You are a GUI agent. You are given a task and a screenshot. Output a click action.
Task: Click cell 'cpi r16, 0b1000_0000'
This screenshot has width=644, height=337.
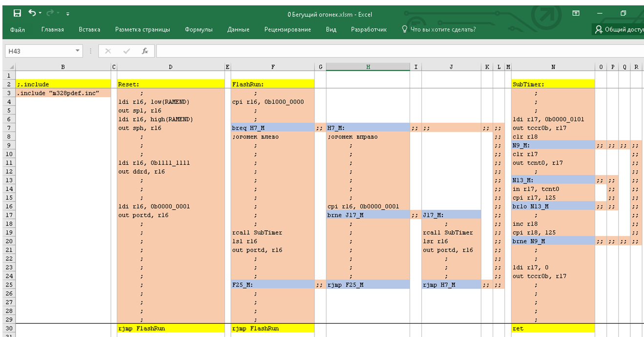[x=273, y=102]
